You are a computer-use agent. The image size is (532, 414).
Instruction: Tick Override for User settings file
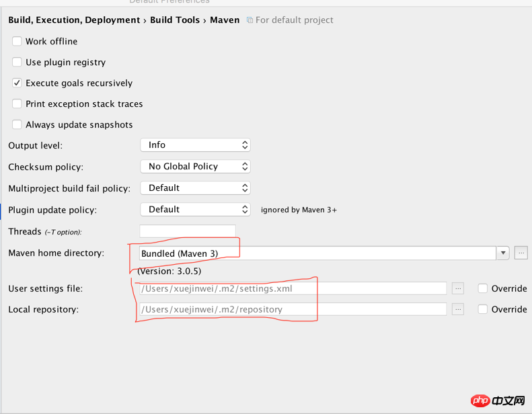[483, 288]
